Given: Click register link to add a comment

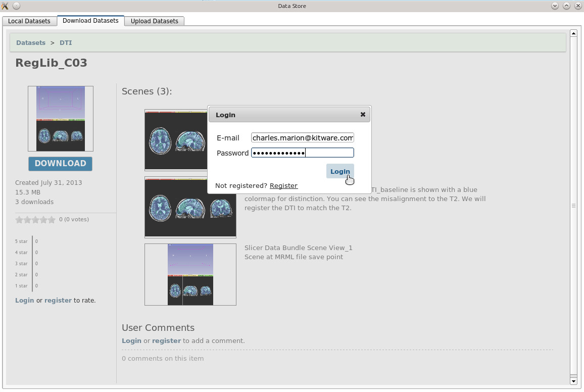Looking at the screenshot, I should (x=166, y=341).
